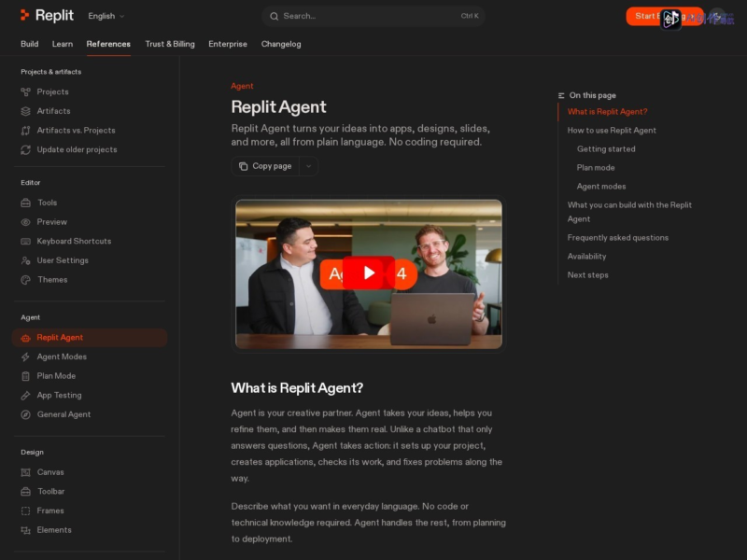Image resolution: width=747 pixels, height=560 pixels.
Task: Open the Build tab
Action: (30, 44)
